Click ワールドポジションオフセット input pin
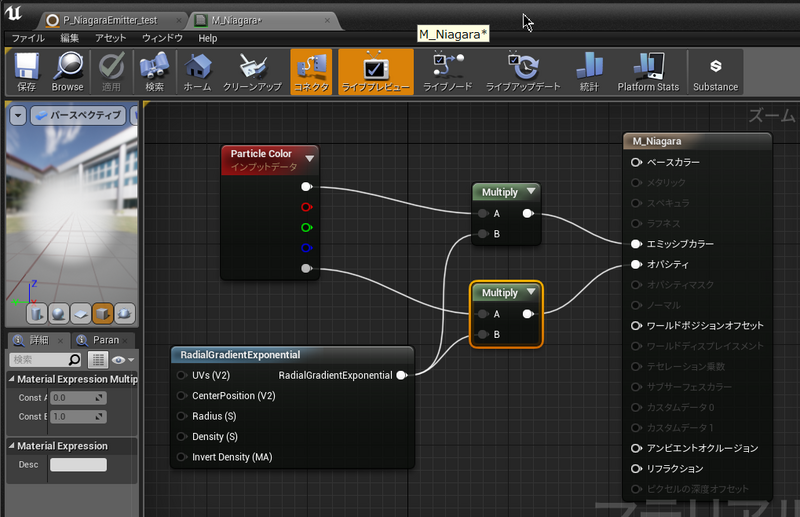 [x=636, y=326]
